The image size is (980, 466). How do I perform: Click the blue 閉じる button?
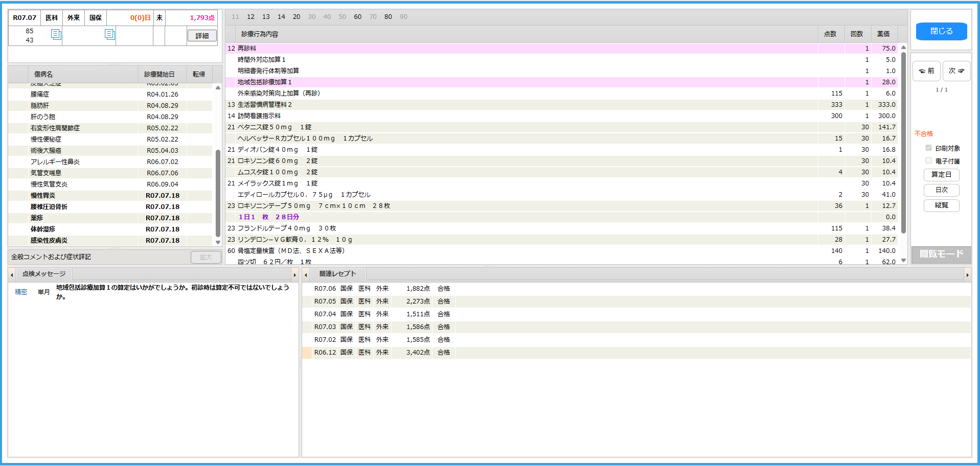pos(941,31)
